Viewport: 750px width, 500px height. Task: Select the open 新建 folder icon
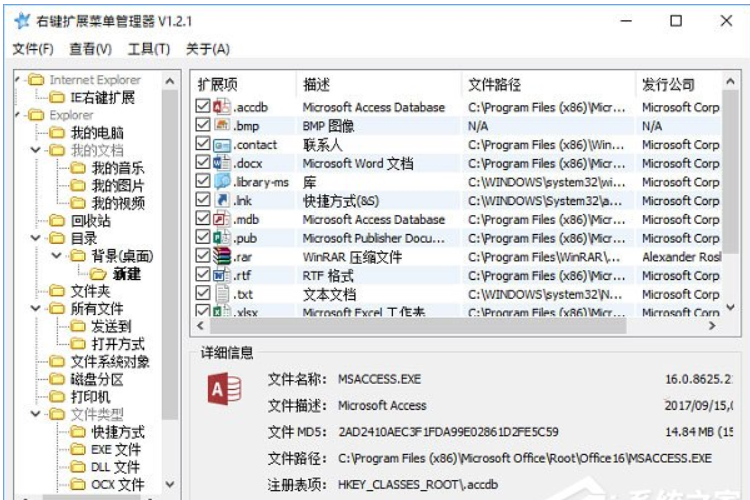[98, 274]
